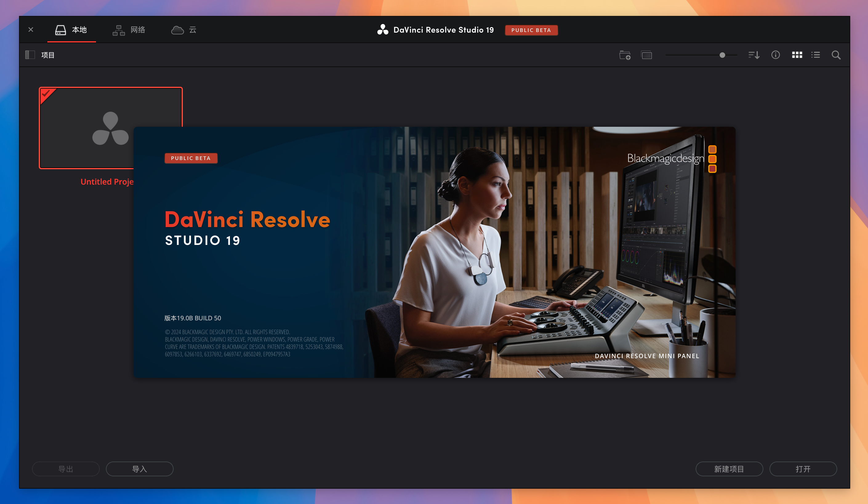This screenshot has height=504, width=868.
Task: Click the 项目 (Projects) heading label
Action: coord(48,55)
